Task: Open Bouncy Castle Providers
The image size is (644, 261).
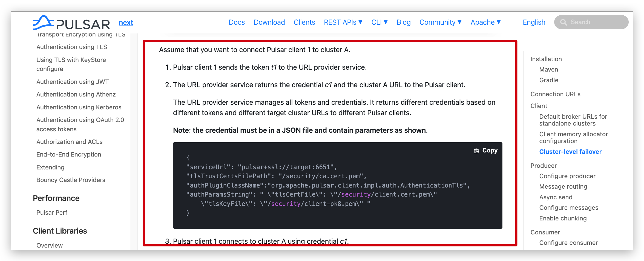Action: [71, 180]
